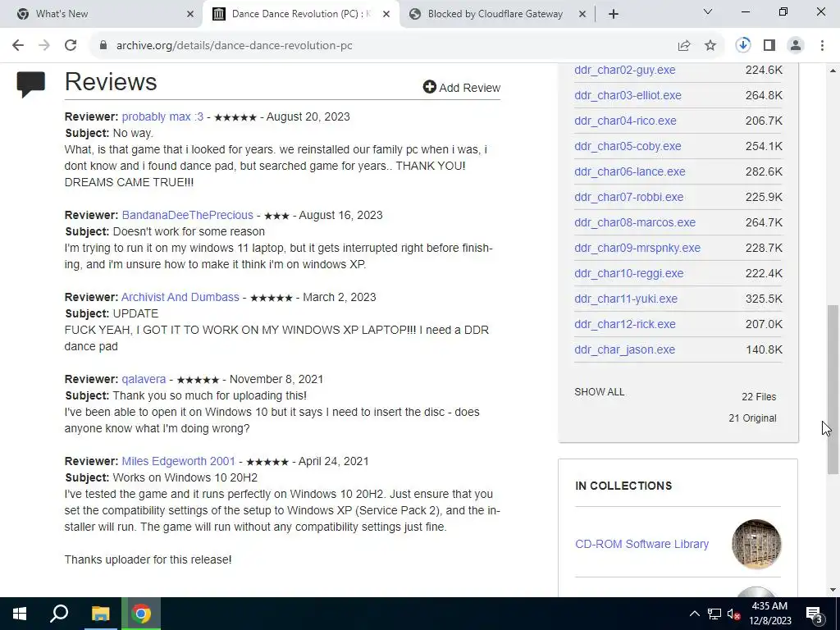Image resolution: width=840 pixels, height=630 pixels.
Task: Click the CD-ROM Software Library thumbnail
Action: pyautogui.click(x=756, y=544)
